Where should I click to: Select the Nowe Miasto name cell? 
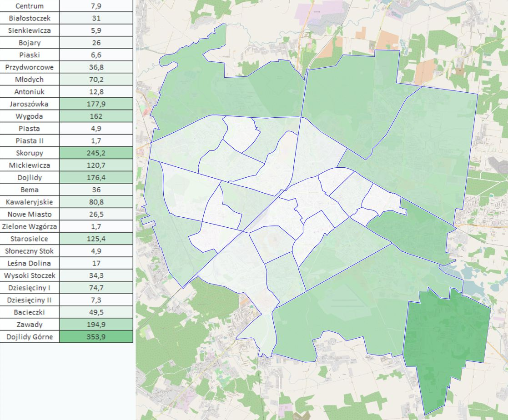tap(30, 215)
